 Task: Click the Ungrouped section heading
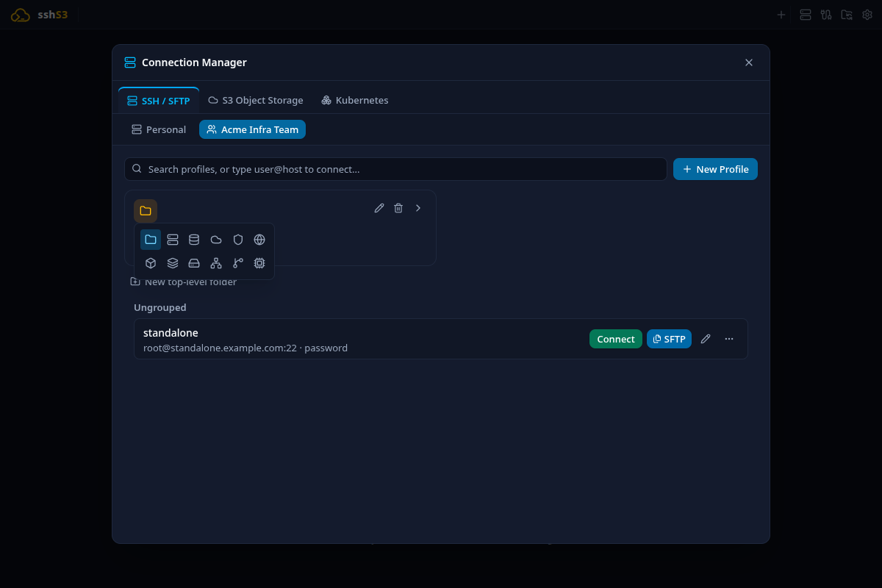(x=160, y=307)
